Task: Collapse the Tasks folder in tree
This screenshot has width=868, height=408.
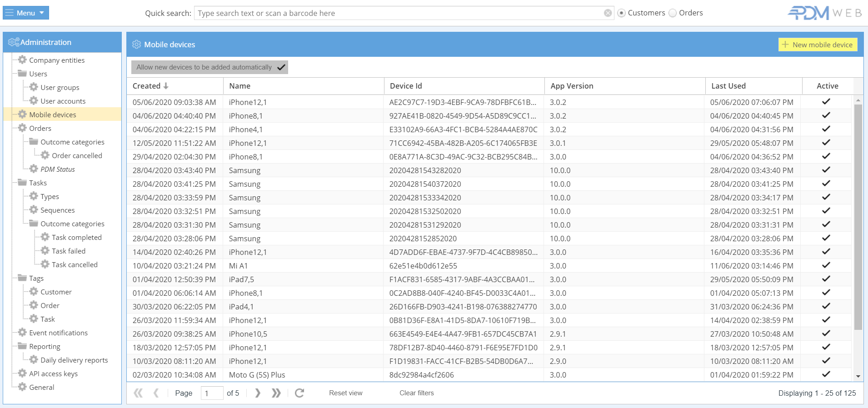Action: [22, 183]
